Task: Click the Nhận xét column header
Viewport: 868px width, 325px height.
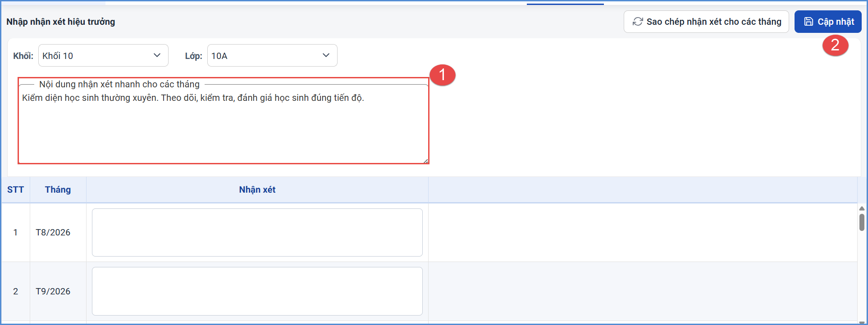Action: (257, 190)
